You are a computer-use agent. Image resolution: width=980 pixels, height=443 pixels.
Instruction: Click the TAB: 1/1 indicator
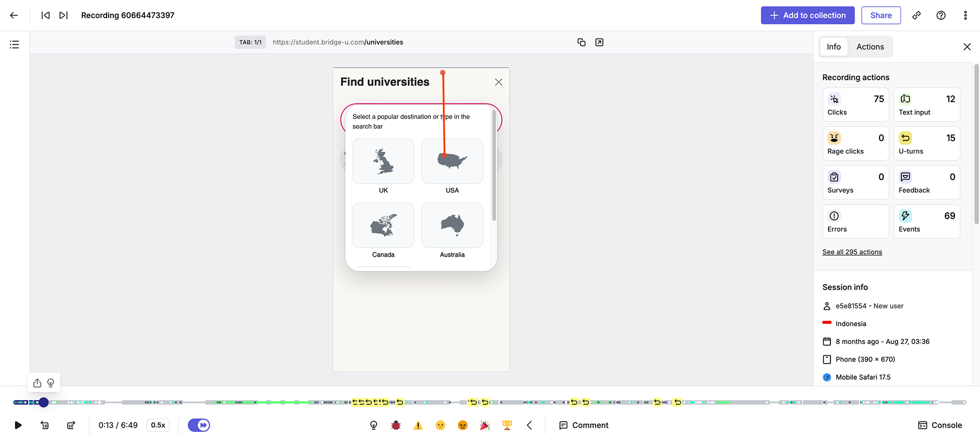tap(250, 42)
